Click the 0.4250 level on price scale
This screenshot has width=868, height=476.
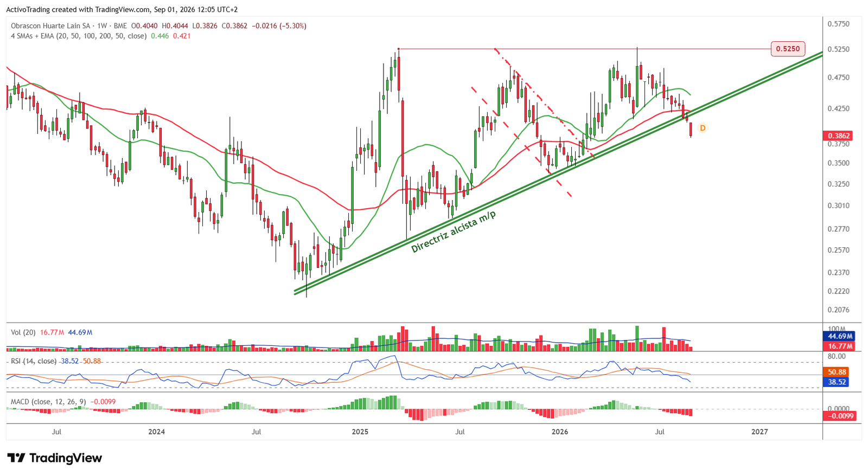(838, 108)
